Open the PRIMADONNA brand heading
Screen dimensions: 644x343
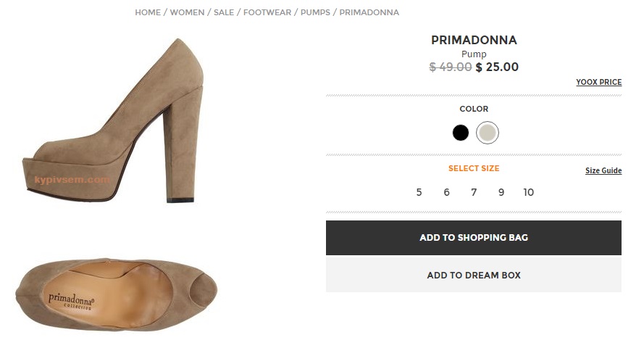[474, 40]
